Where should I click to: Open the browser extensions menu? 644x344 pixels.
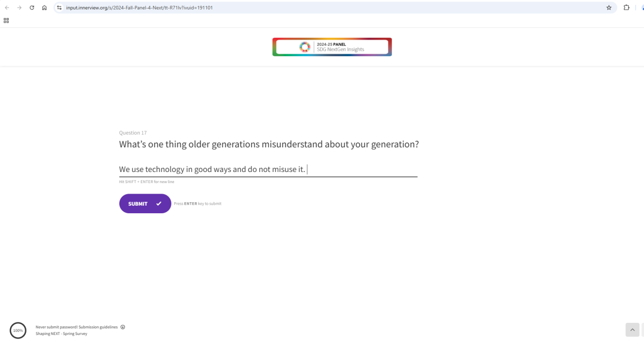(626, 8)
